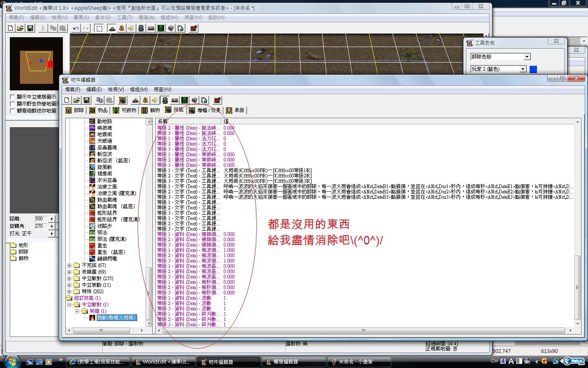Toggle 顯示中立建築圖示 checkbox
This screenshot has height=368, width=588.
(12, 97)
